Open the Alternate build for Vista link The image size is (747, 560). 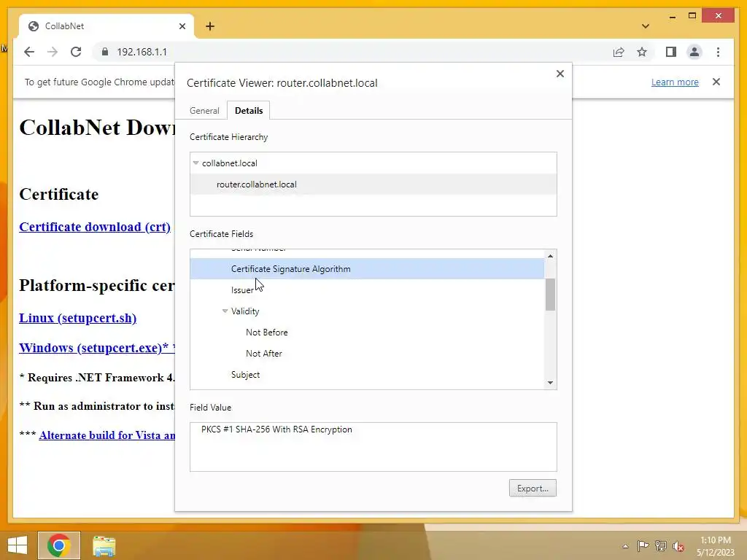(107, 435)
